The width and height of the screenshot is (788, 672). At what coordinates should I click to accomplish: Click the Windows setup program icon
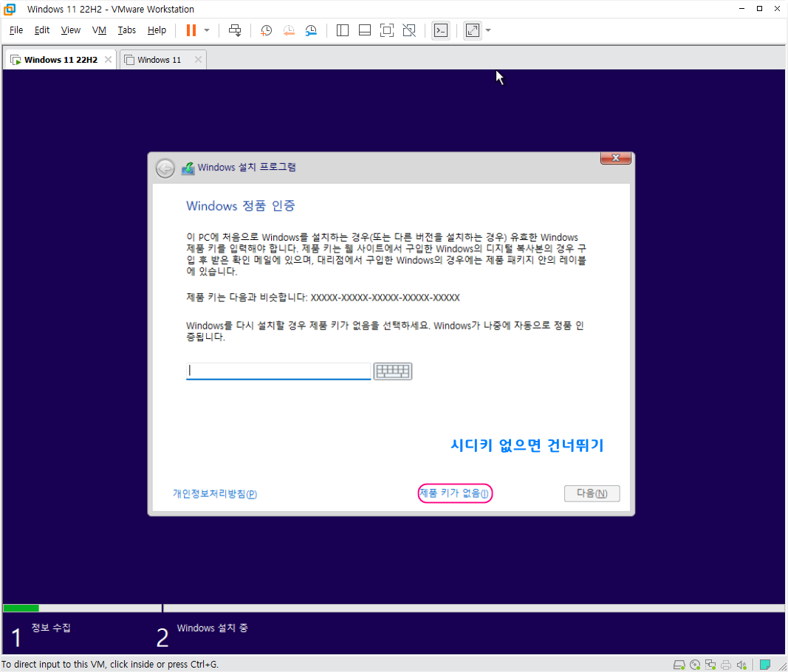[x=188, y=168]
